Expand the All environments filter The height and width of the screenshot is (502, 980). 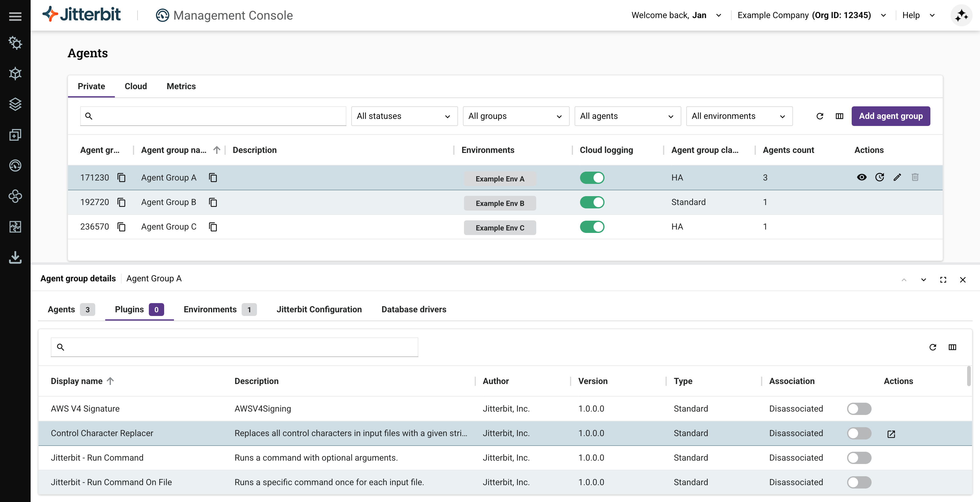click(739, 116)
